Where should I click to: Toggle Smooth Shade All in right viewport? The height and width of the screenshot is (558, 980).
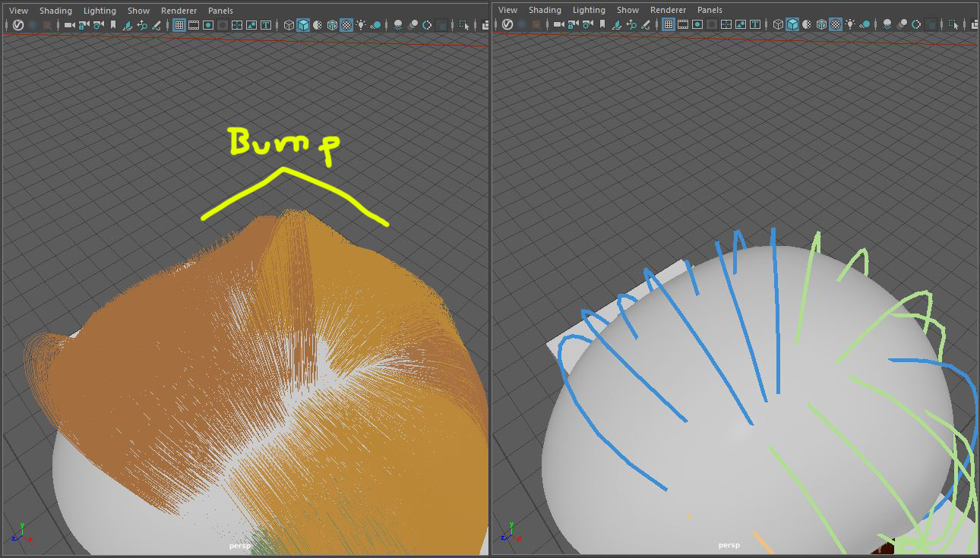792,25
